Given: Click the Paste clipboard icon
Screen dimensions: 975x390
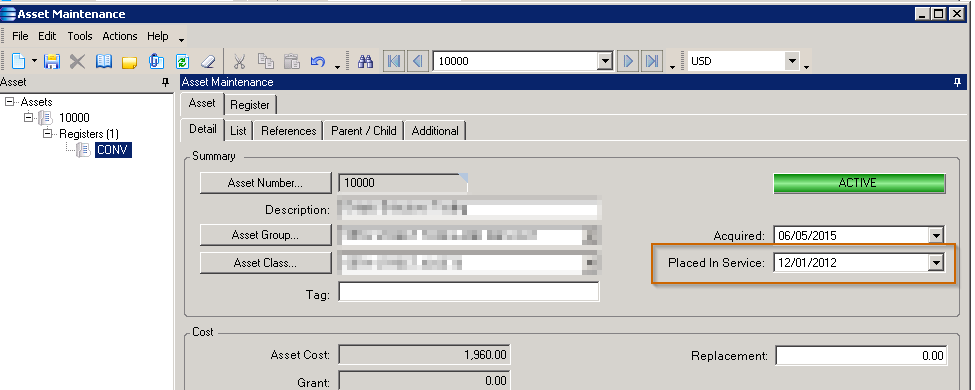Looking at the screenshot, I should click(292, 61).
